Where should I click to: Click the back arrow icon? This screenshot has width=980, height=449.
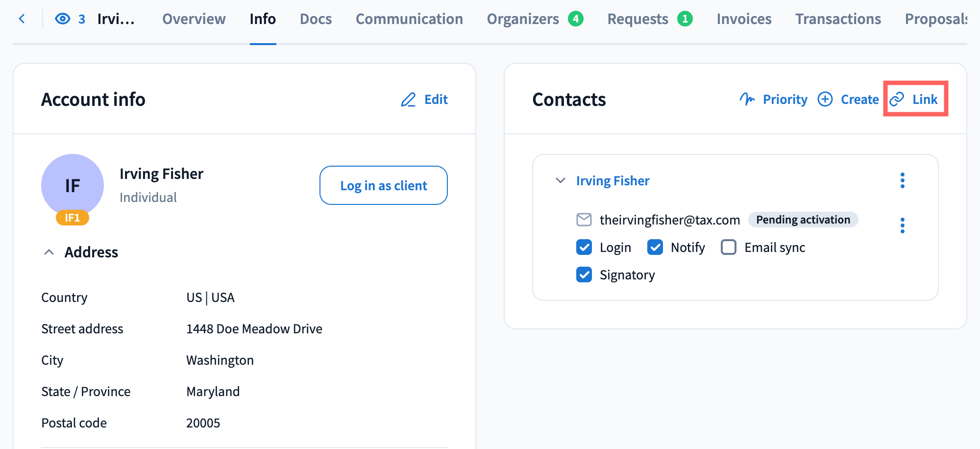22,19
